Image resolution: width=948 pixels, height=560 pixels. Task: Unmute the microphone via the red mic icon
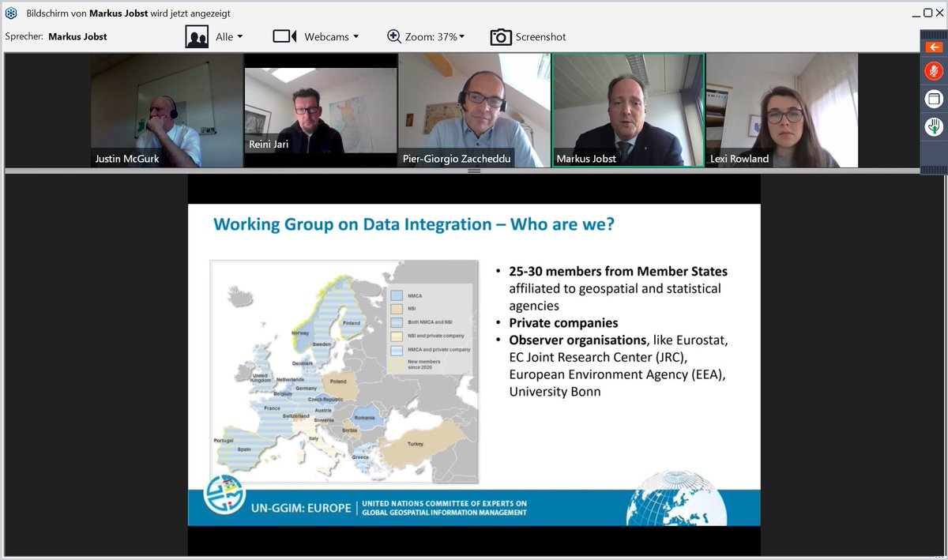(934, 70)
